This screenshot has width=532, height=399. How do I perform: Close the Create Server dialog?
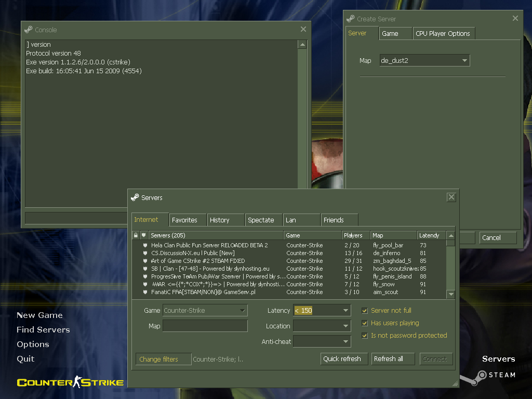[x=515, y=18]
